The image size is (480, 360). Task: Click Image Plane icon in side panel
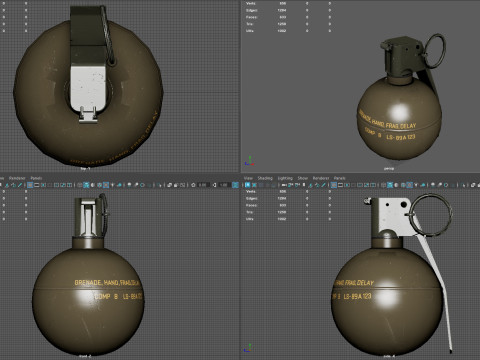(310, 185)
